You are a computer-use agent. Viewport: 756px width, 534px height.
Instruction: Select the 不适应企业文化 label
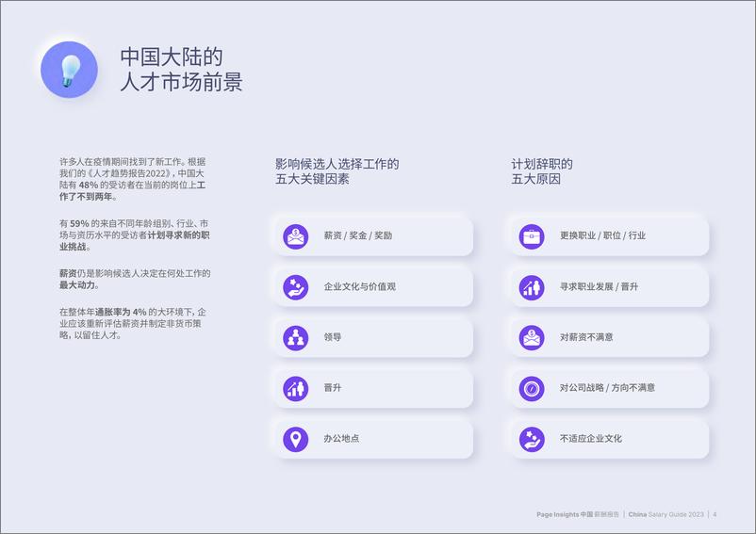(x=591, y=438)
